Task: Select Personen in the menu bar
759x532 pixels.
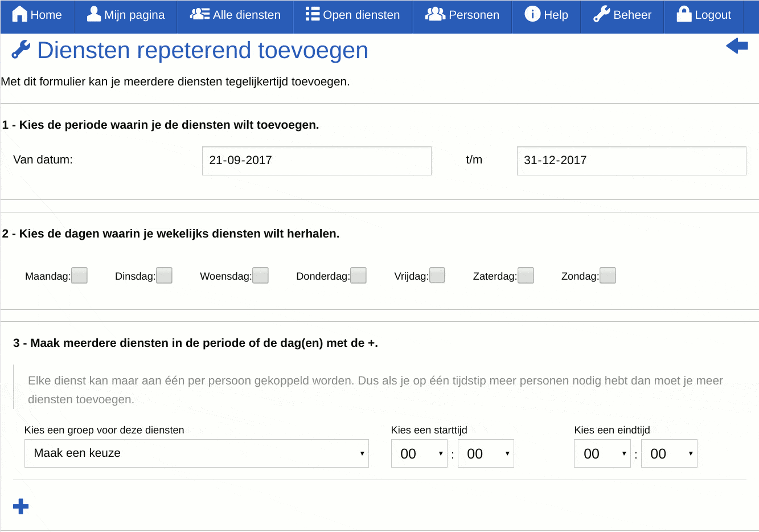Action: [462, 15]
